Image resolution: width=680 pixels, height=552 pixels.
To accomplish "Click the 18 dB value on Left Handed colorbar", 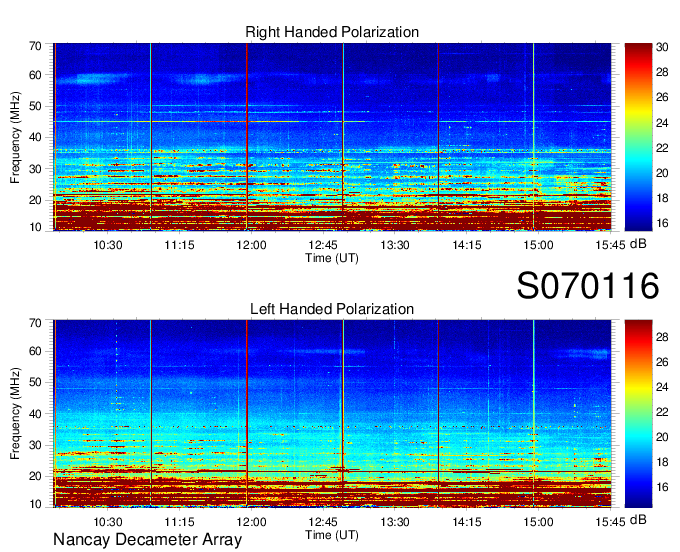I will click(662, 462).
